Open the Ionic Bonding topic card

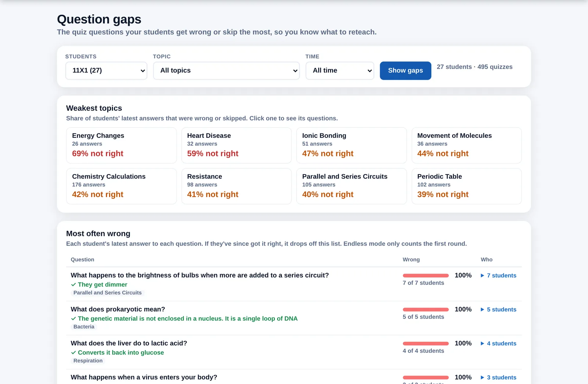click(351, 146)
